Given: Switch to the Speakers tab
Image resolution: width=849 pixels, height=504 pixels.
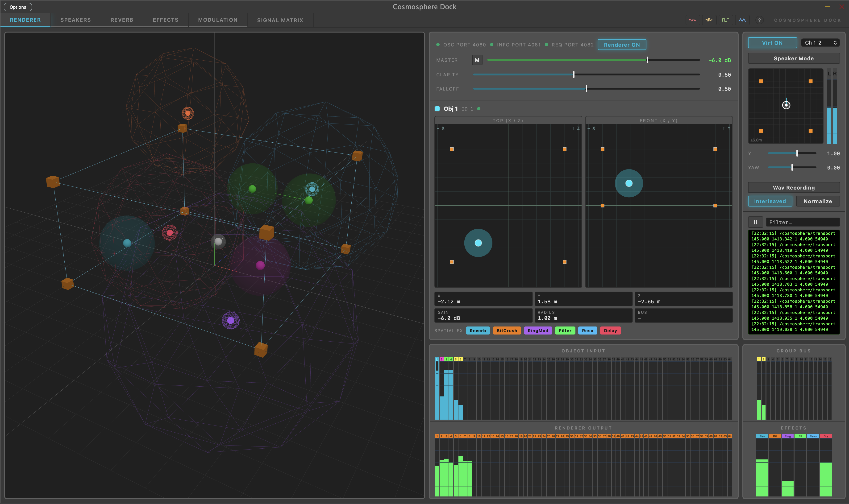Looking at the screenshot, I should tap(75, 20).
